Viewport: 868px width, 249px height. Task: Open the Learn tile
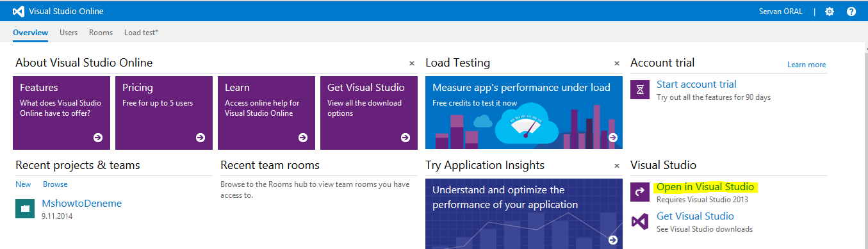coord(266,113)
